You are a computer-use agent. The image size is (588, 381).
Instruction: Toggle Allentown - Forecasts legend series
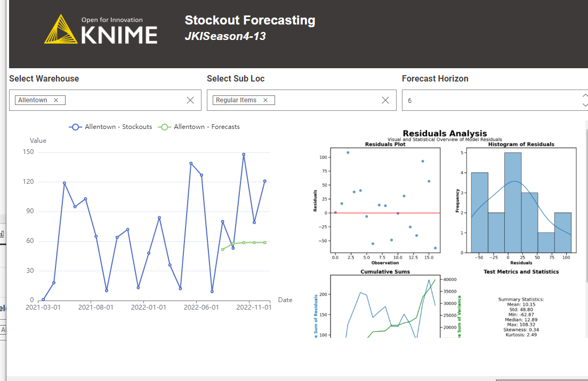coord(200,127)
